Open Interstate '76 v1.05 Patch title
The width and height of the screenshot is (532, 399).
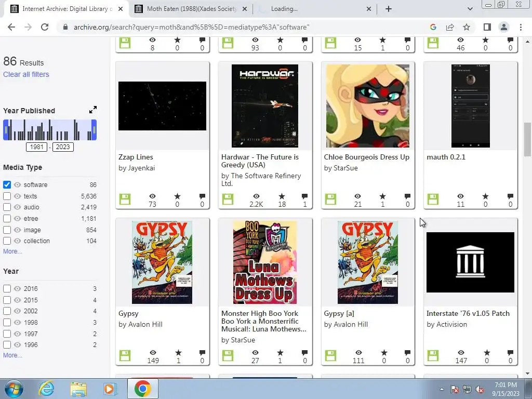point(468,313)
